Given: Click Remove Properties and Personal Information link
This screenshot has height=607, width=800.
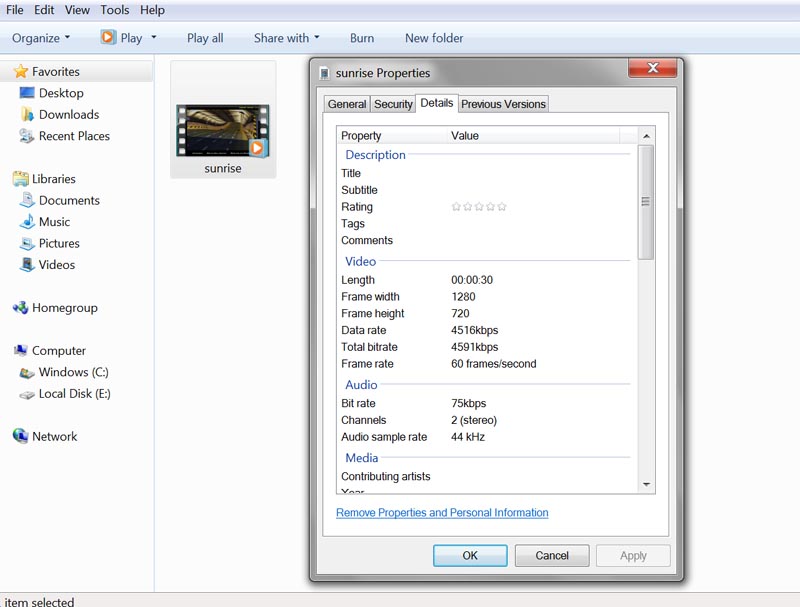Looking at the screenshot, I should 442,513.
